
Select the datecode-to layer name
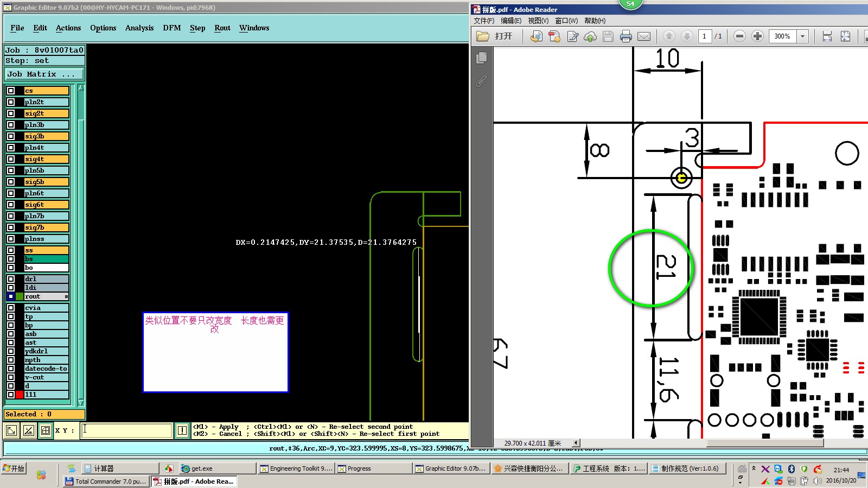[x=46, y=369]
